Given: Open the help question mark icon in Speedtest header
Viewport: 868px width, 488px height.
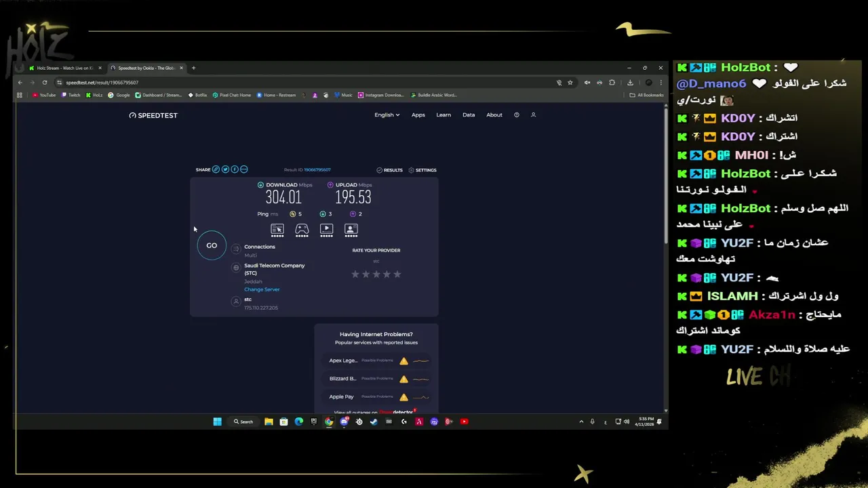Looking at the screenshot, I should tap(517, 115).
